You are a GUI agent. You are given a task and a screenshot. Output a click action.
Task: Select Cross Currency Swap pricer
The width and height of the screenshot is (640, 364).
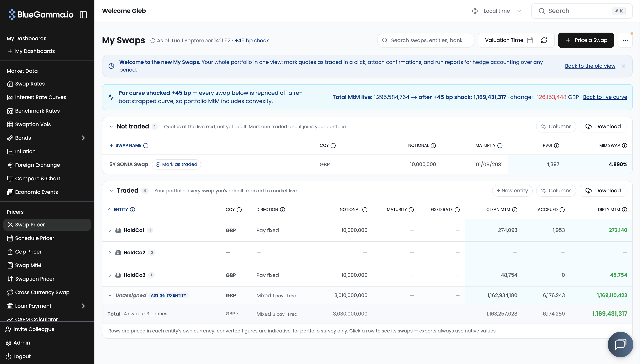click(x=47, y=292)
